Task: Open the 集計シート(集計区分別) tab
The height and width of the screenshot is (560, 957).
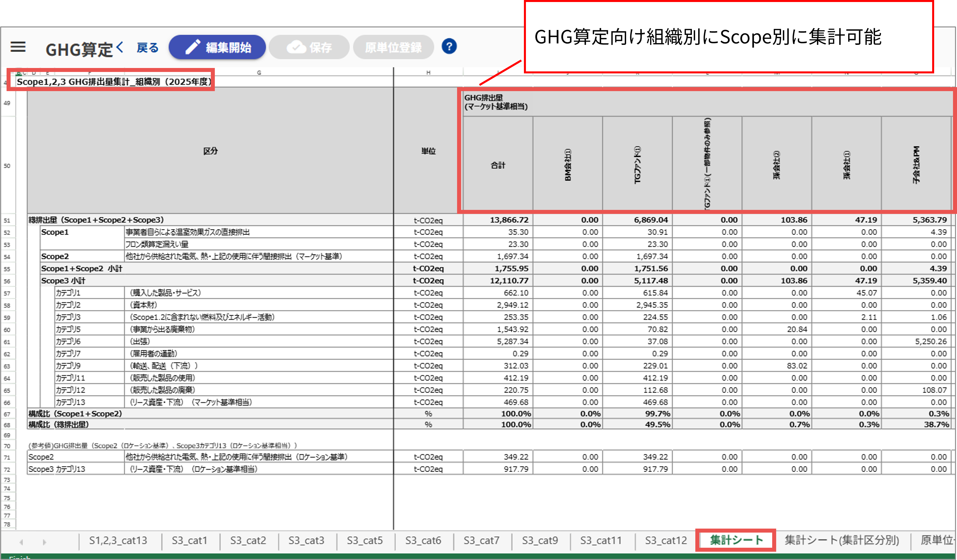Action: click(x=842, y=540)
